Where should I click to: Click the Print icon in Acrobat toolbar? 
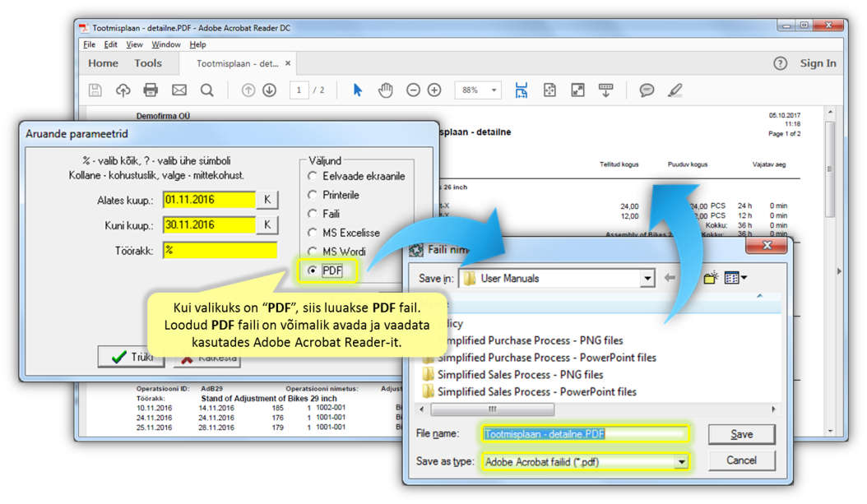pyautogui.click(x=151, y=90)
